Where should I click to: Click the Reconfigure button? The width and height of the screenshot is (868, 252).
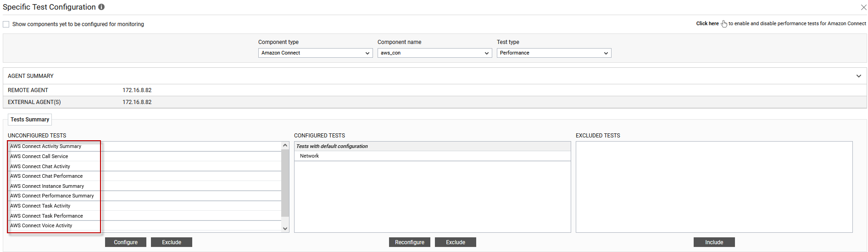tap(410, 242)
